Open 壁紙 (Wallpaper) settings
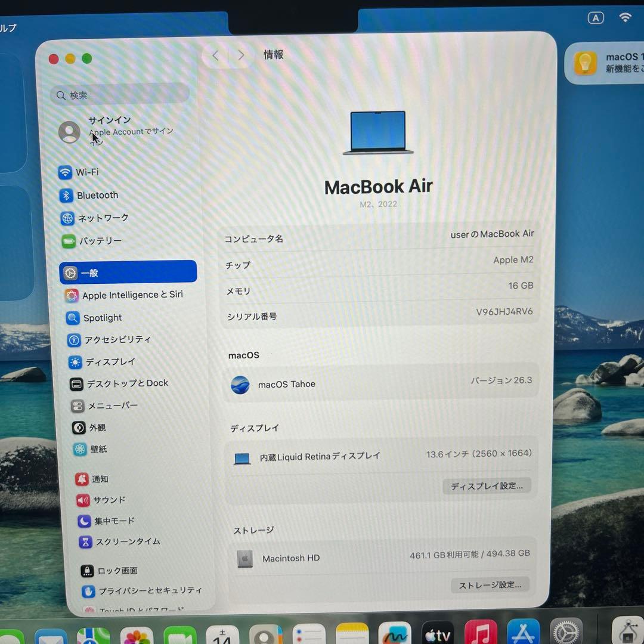 tap(98, 450)
